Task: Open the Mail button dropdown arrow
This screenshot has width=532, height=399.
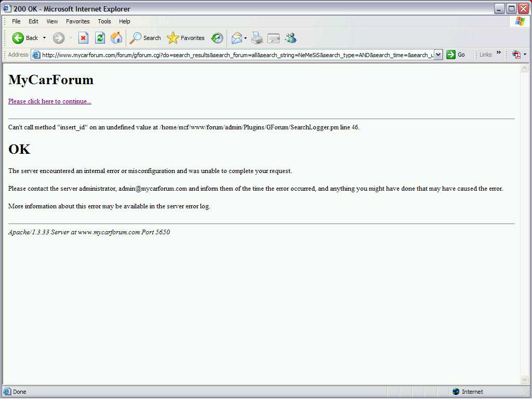Action: coord(245,38)
